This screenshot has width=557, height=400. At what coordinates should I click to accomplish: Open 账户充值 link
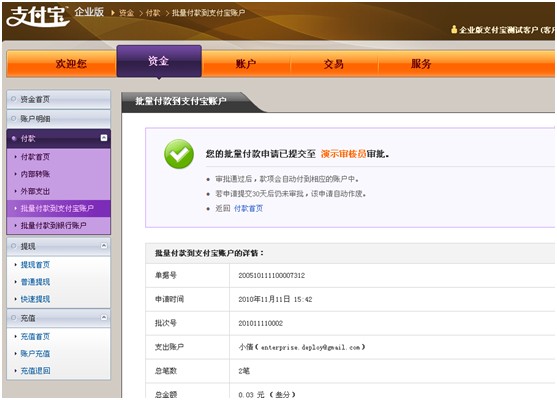pyautogui.click(x=35, y=353)
